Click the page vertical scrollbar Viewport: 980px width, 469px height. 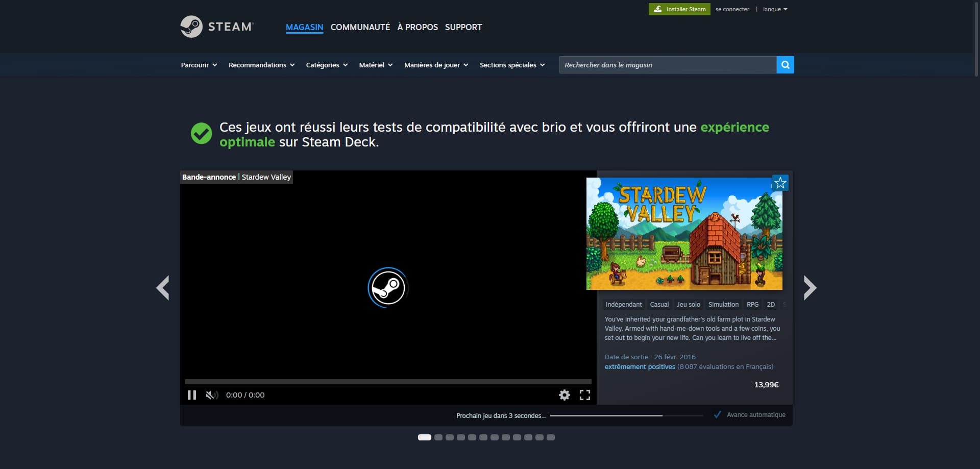pos(976,39)
